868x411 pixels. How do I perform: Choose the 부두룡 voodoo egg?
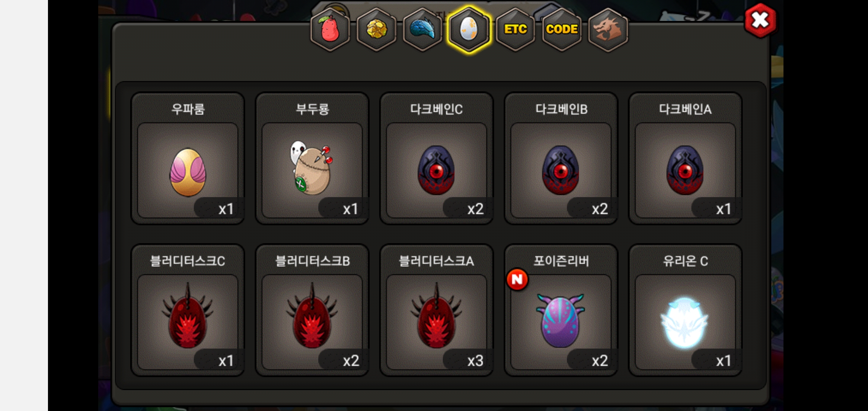pos(312,158)
